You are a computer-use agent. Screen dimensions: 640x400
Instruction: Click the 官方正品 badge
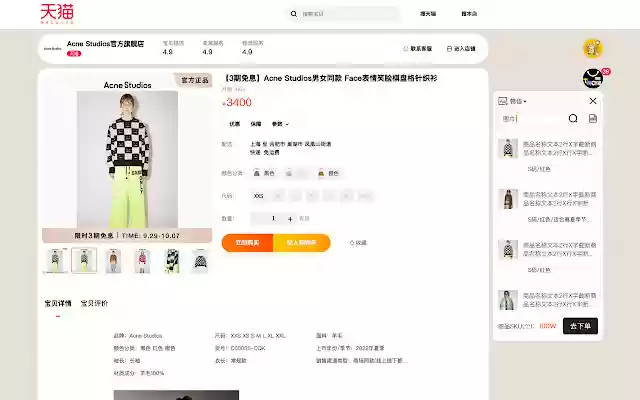point(195,80)
